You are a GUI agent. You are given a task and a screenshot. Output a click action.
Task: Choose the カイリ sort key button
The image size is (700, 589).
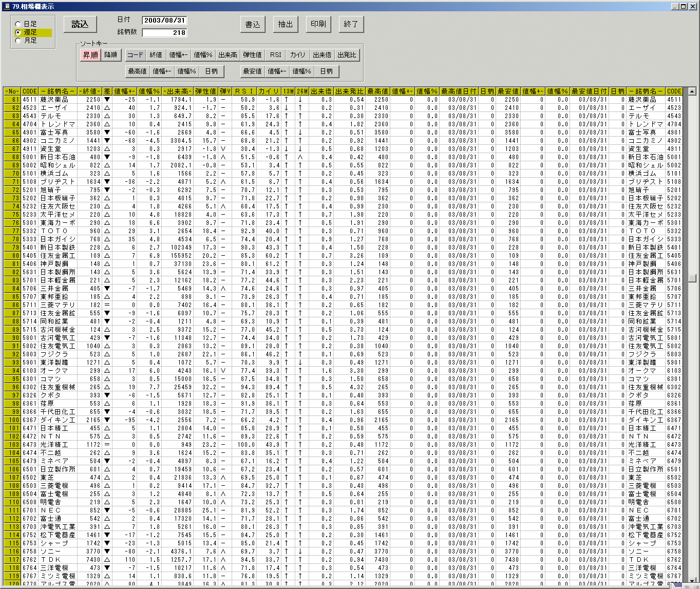(x=298, y=55)
